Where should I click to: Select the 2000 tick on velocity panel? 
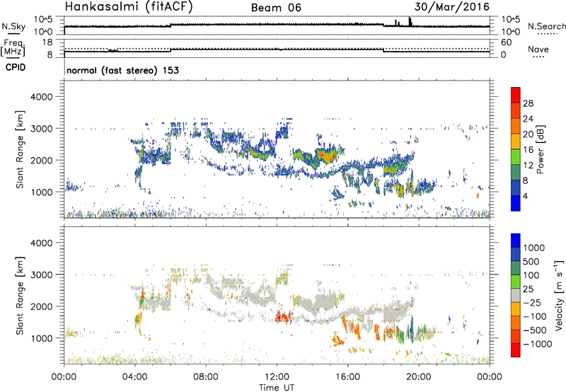pos(41,306)
